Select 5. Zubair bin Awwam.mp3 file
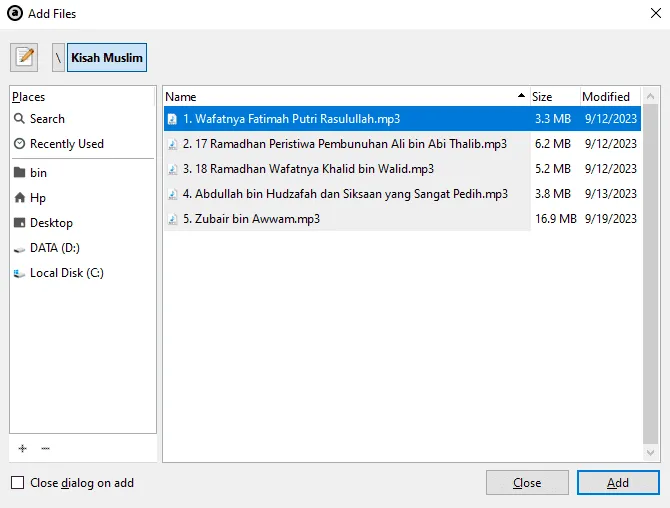670x508 pixels. click(x=402, y=219)
